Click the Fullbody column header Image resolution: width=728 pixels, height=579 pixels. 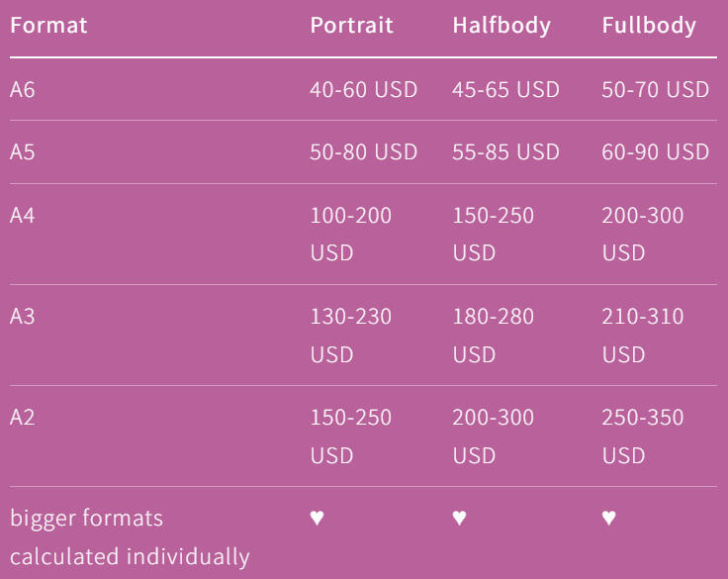[x=649, y=25]
